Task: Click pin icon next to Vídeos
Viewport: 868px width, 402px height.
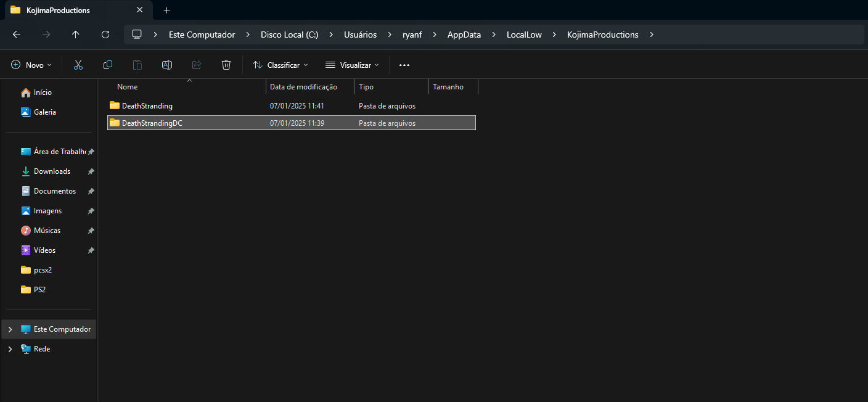Action: click(91, 250)
